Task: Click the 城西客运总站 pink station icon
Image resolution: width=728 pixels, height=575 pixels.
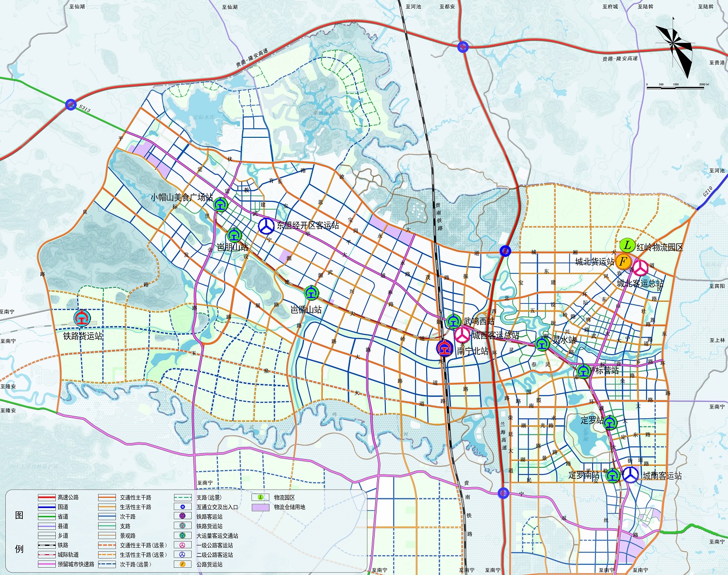Action: (463, 335)
